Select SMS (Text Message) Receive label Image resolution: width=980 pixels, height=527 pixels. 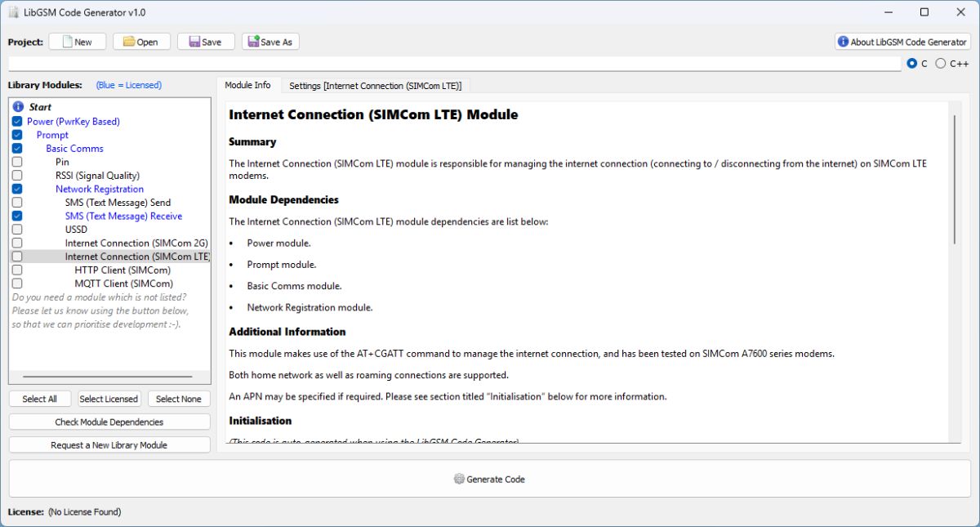coord(123,217)
